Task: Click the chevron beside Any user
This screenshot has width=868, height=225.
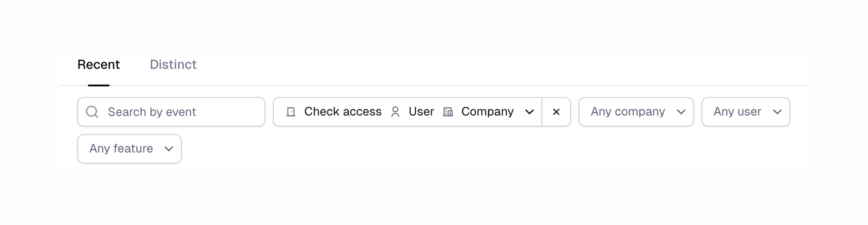Action: click(777, 112)
